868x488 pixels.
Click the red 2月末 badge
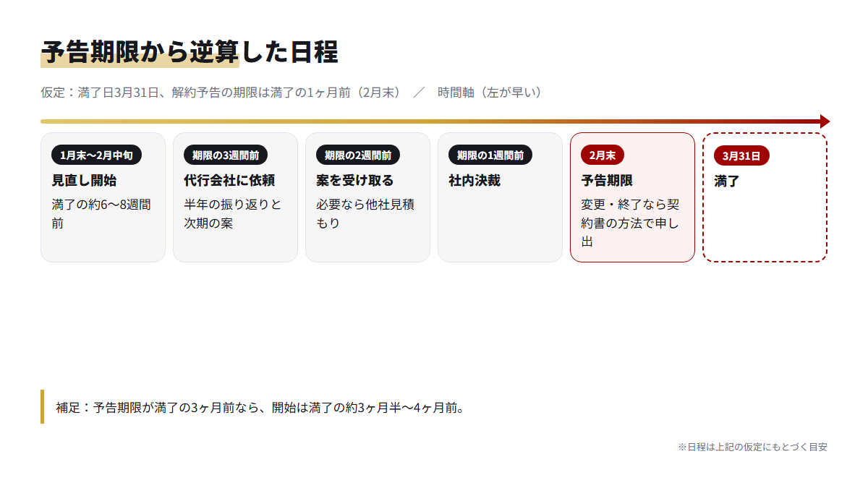(x=603, y=155)
